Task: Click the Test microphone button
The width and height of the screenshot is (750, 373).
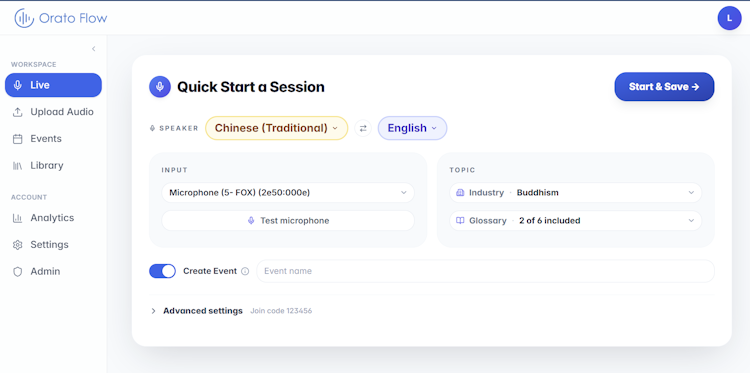Action: coord(288,220)
